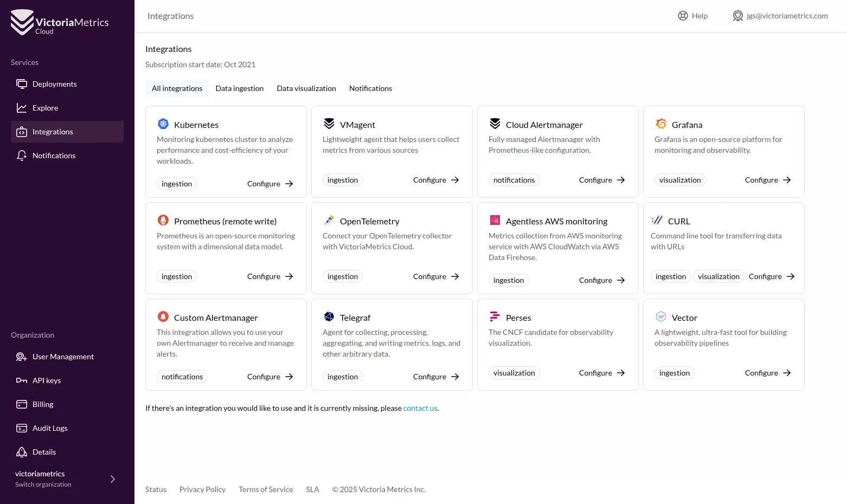
Task: Click the ingestion tag on Kubernetes card
Action: [x=177, y=184]
